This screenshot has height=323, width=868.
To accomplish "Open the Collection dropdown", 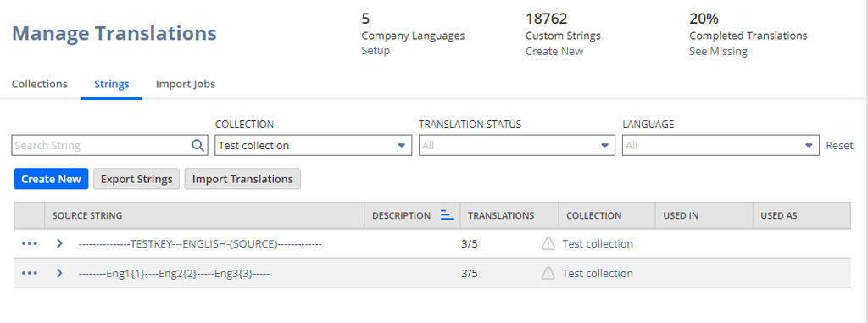I will [x=314, y=146].
